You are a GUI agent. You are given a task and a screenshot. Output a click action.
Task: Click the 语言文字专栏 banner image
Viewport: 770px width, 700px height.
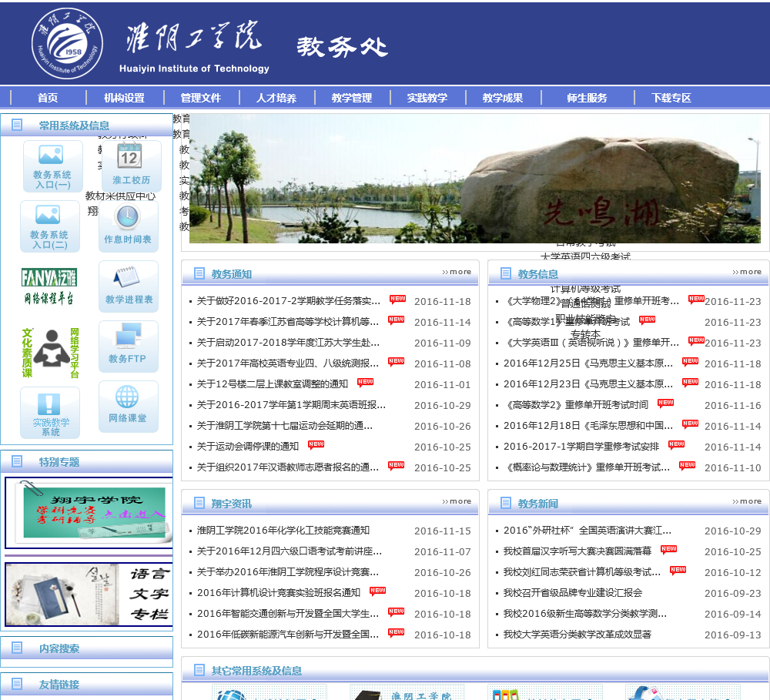click(x=89, y=594)
